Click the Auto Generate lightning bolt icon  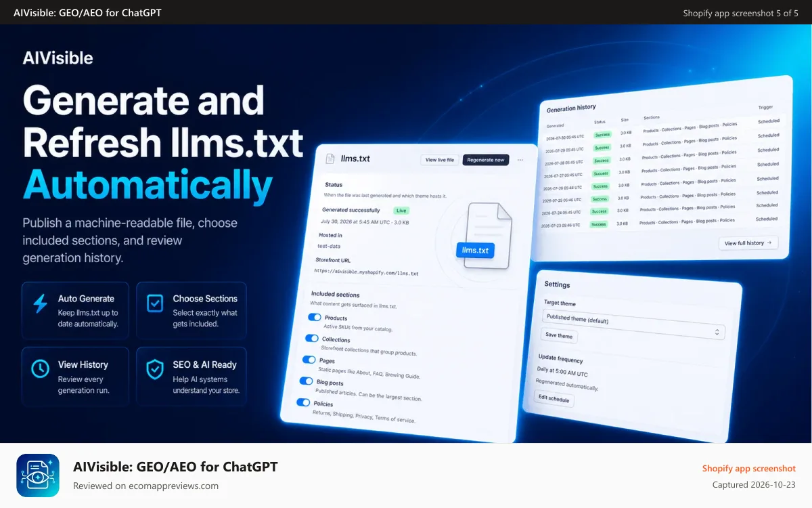pos(41,304)
